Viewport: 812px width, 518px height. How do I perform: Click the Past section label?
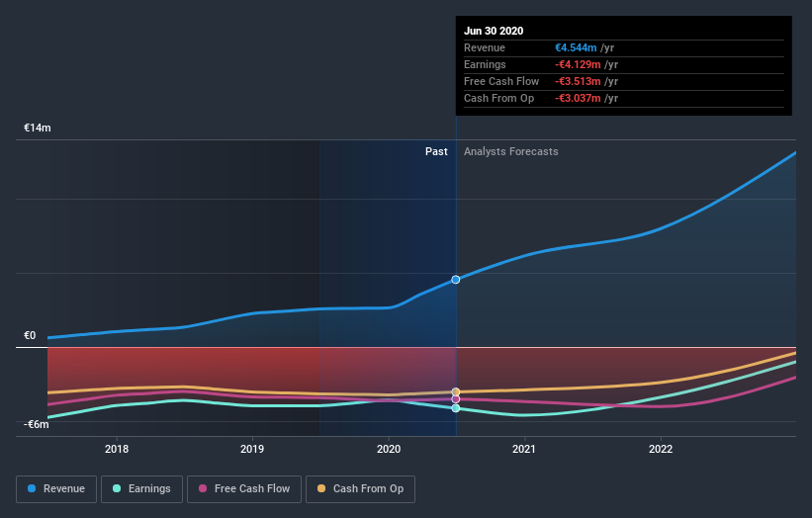click(x=436, y=151)
